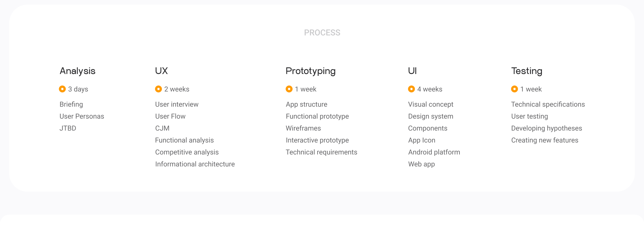Click the PROCESS section title
This screenshot has height=234, width=644.
pos(322,33)
